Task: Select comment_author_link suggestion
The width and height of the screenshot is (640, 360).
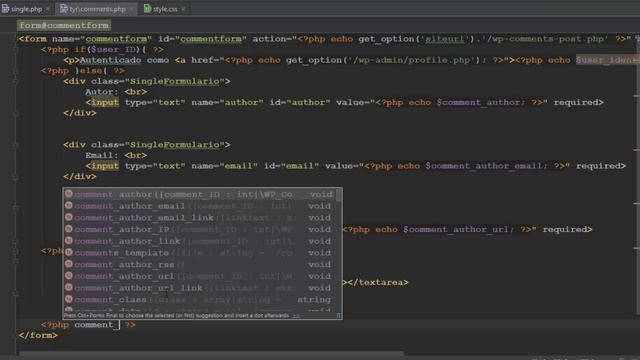Action: pos(199,241)
